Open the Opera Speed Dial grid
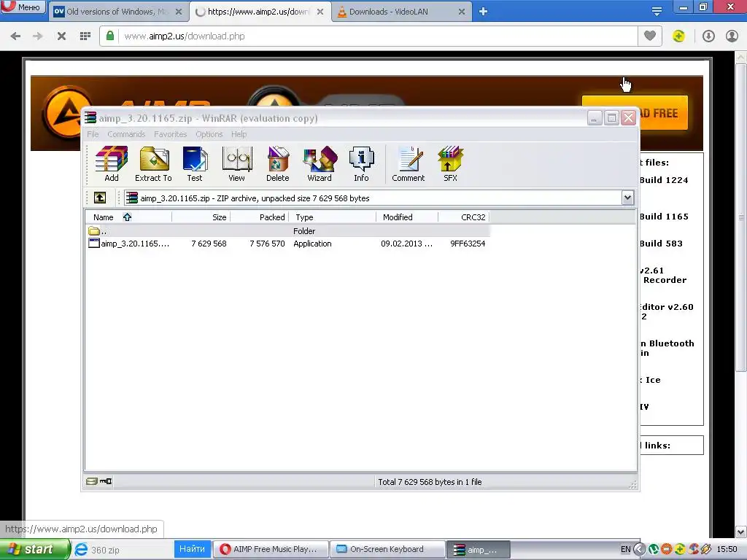This screenshot has height=560, width=747. click(85, 36)
